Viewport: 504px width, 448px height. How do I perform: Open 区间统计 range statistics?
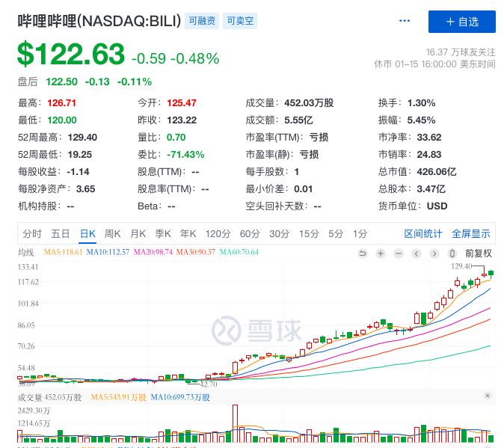click(423, 233)
